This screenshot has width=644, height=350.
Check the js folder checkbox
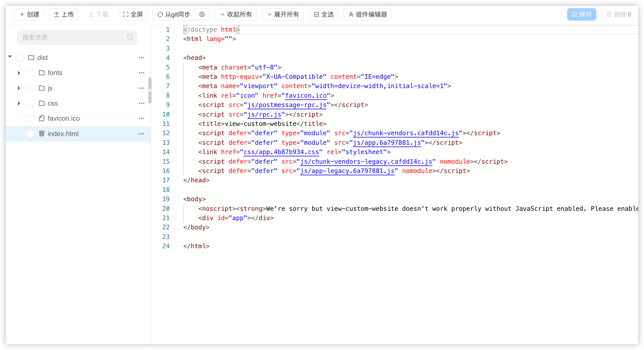[x=30, y=88]
